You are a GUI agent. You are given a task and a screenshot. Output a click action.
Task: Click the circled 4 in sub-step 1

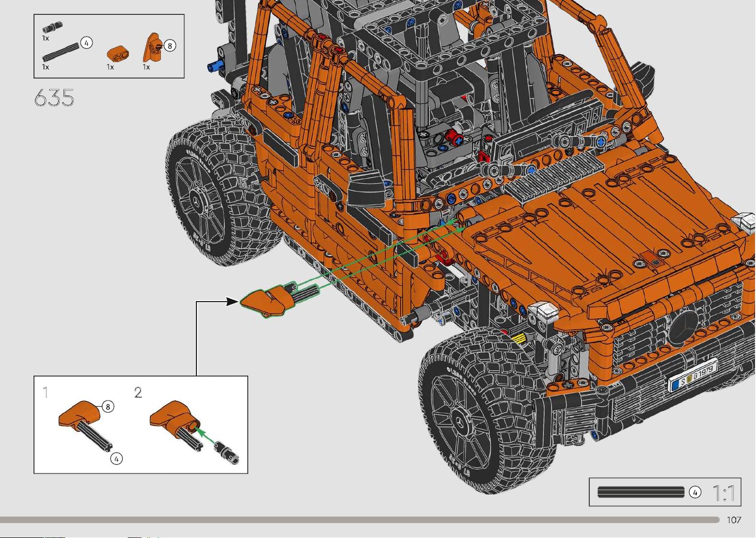tap(116, 459)
